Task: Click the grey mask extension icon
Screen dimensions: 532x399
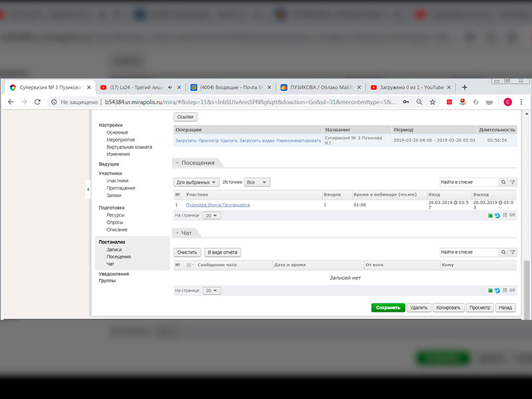Action: [x=489, y=102]
